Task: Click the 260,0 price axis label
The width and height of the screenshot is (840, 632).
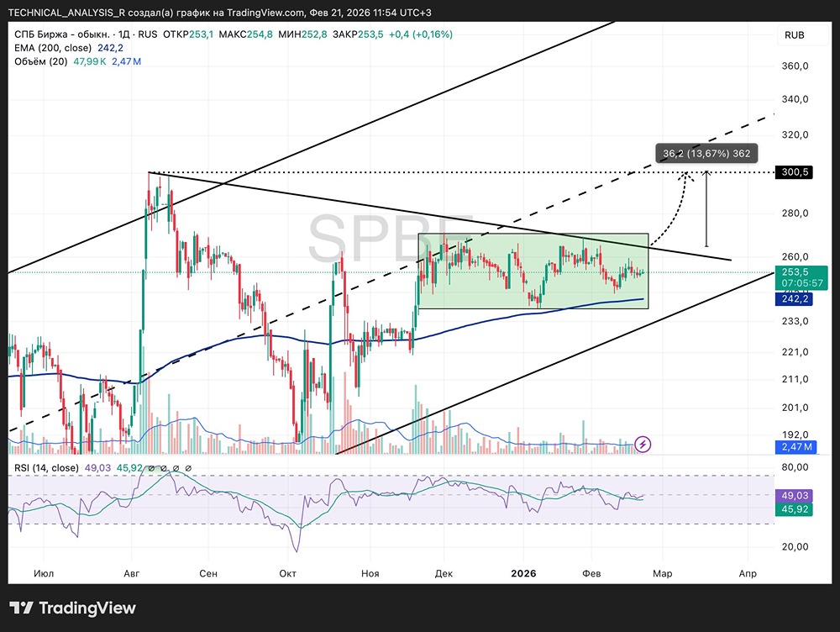Action: click(x=795, y=256)
